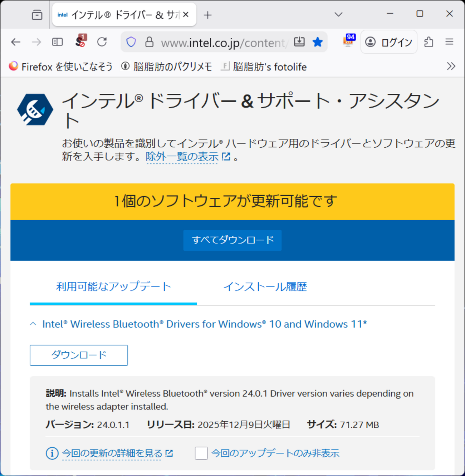Select the 利用可能なアップデート tab
The image size is (465, 476).
113,287
